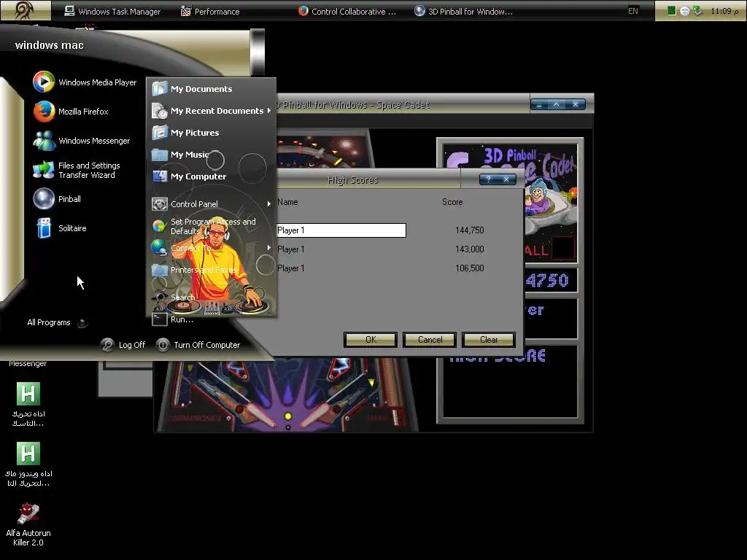Select the first green H desktop shortcut

28,394
